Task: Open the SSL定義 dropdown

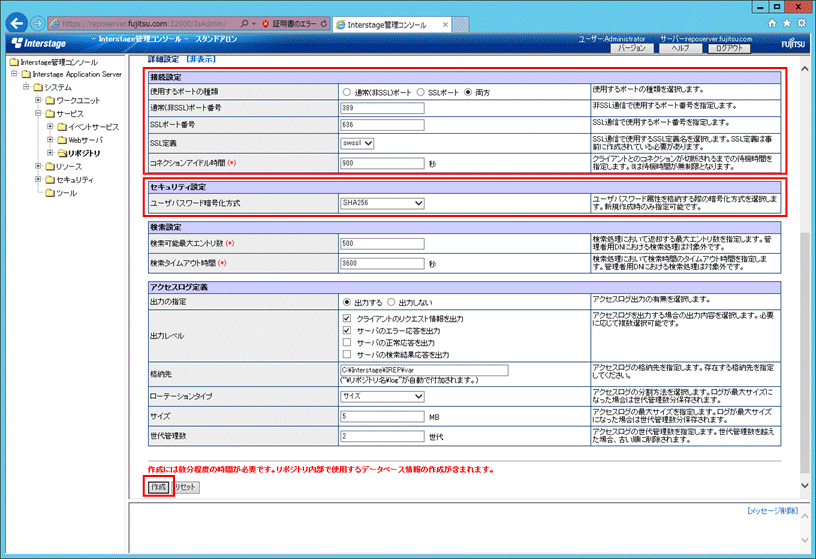Action: coord(357,143)
